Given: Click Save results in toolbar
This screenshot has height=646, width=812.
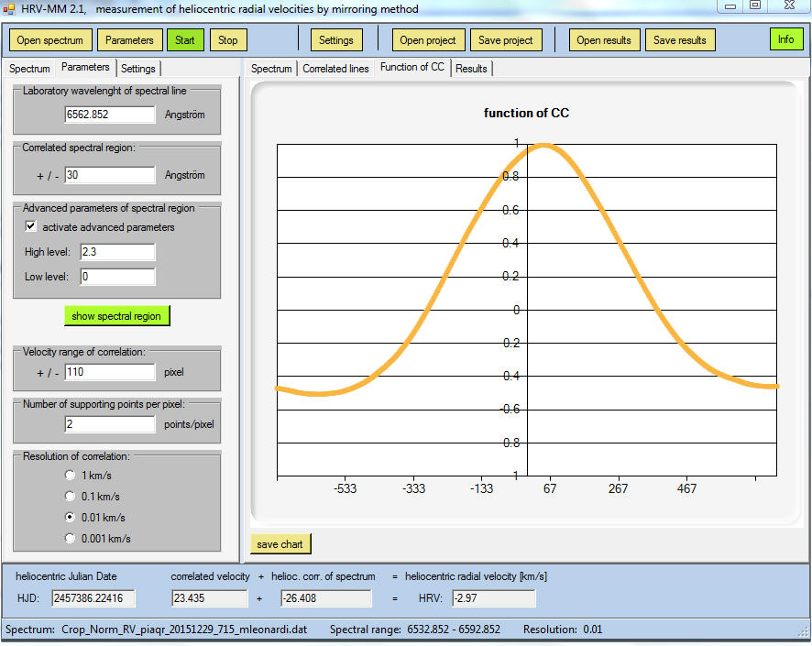Looking at the screenshot, I should (680, 40).
